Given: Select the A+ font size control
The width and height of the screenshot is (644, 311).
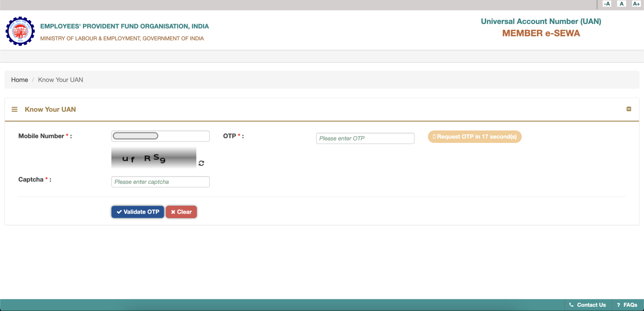Looking at the screenshot, I should pos(636,4).
